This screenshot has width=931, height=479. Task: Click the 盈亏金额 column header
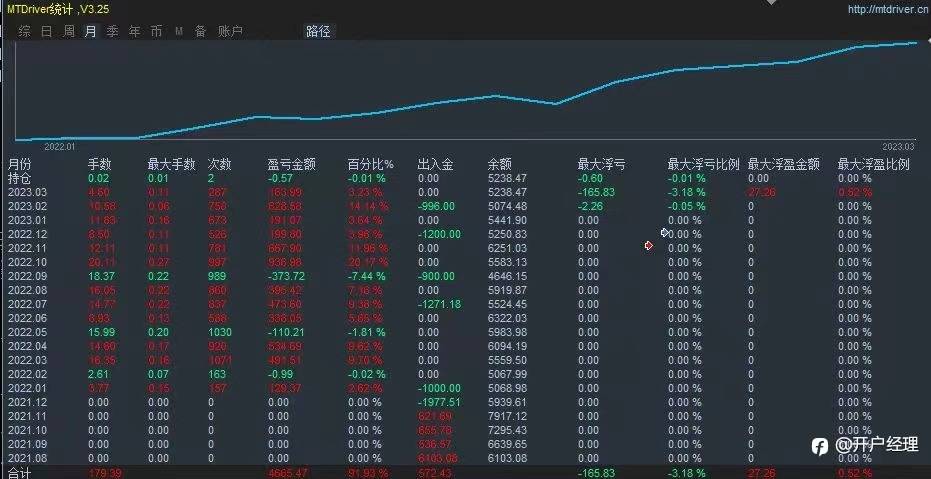(x=292, y=164)
